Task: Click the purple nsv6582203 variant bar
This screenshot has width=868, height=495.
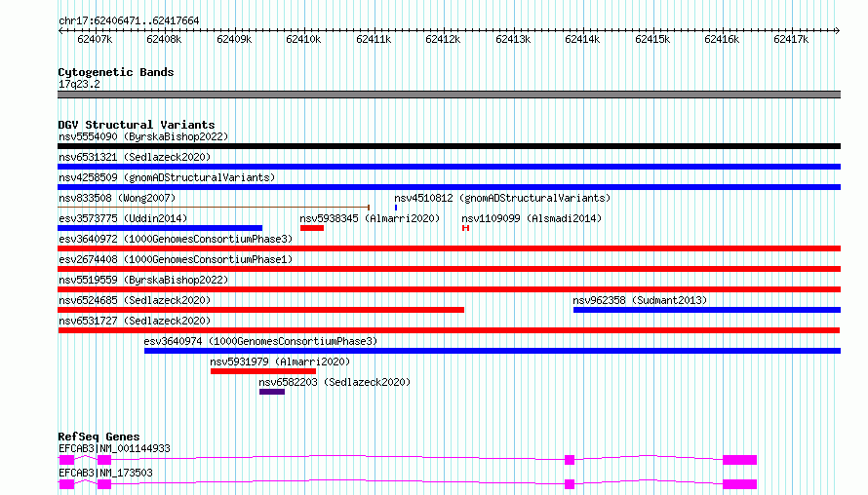Action: [x=272, y=392]
